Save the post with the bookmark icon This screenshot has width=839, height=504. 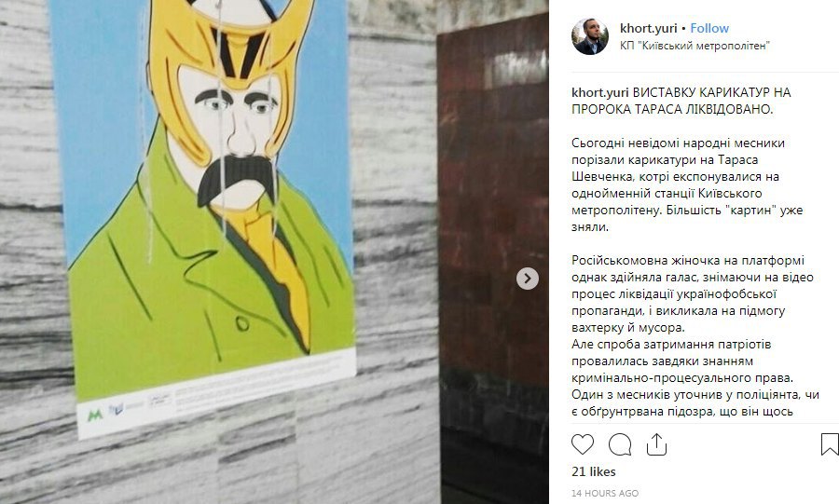[x=830, y=444]
